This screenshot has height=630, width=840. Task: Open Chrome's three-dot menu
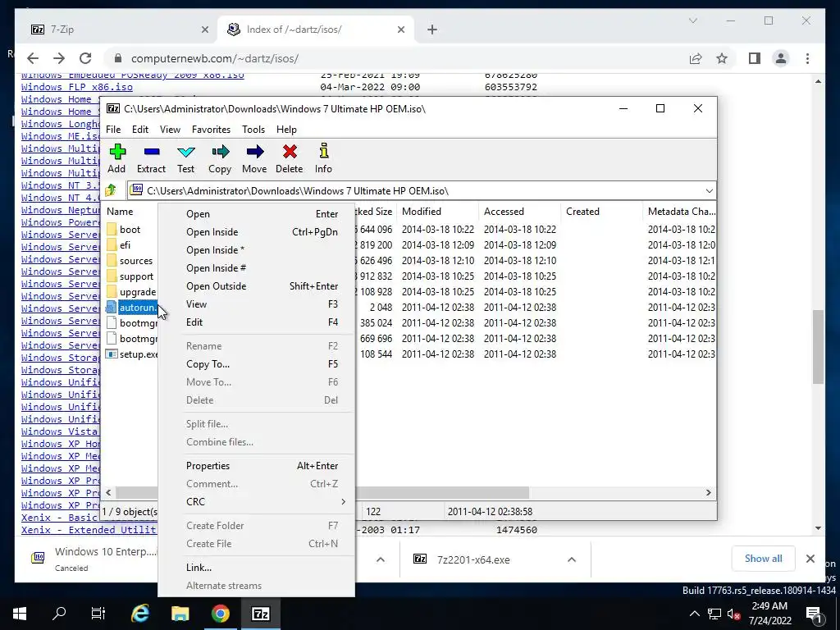pos(807,58)
